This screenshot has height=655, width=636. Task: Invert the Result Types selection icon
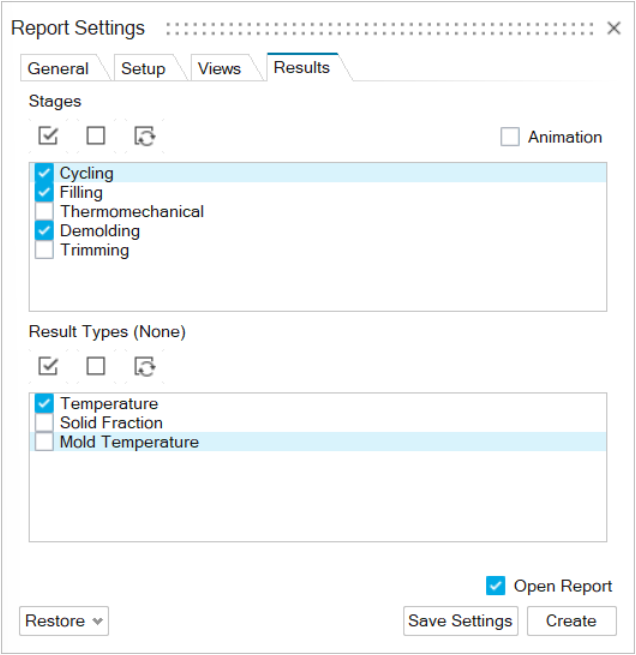145,366
